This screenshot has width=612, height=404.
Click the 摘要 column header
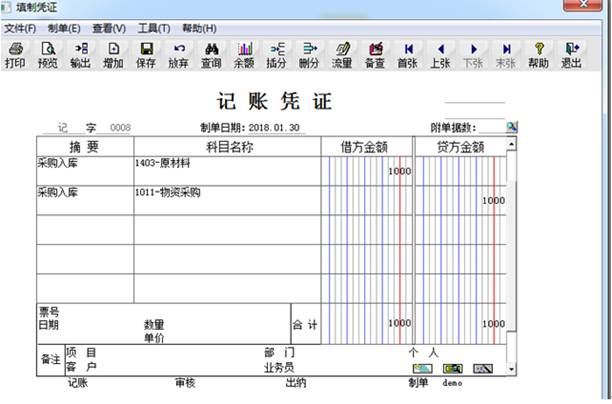[x=85, y=147]
